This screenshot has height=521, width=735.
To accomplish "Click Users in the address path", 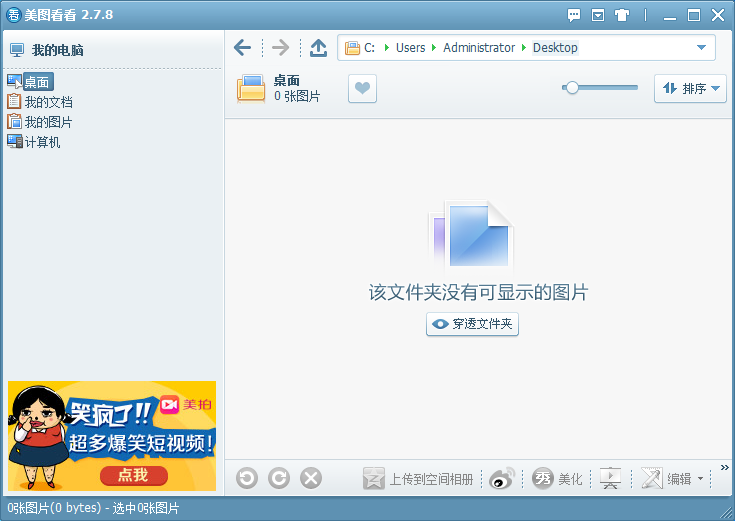I will pyautogui.click(x=410, y=48).
